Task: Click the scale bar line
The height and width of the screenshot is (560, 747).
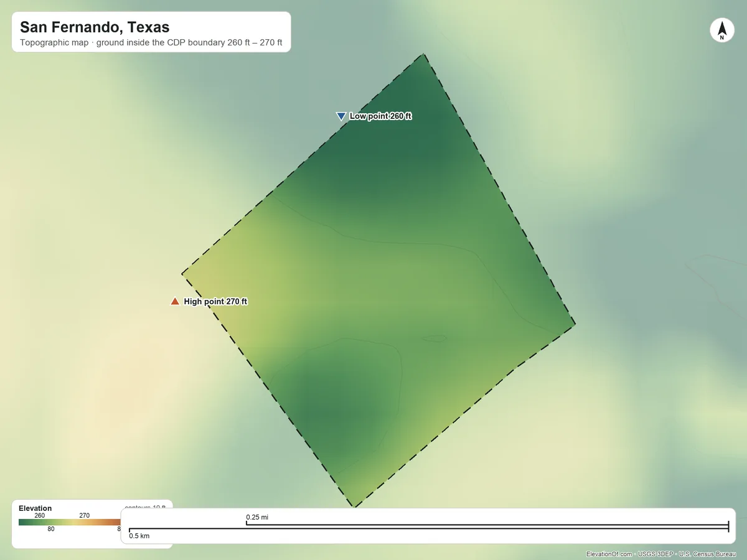Action: [428, 528]
